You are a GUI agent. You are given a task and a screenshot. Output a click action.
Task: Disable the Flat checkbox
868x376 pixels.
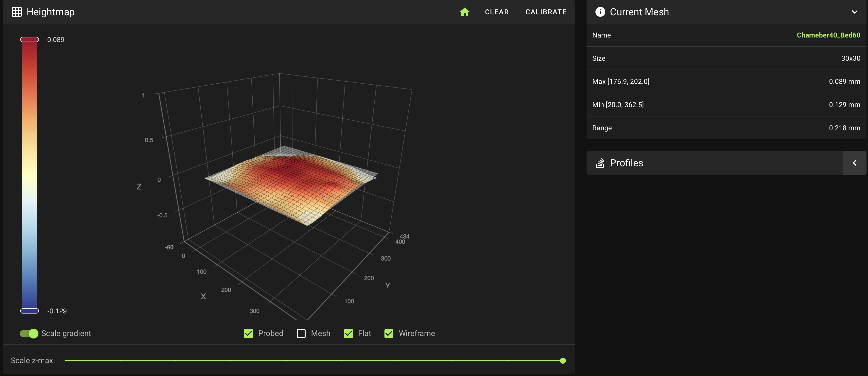tap(348, 334)
